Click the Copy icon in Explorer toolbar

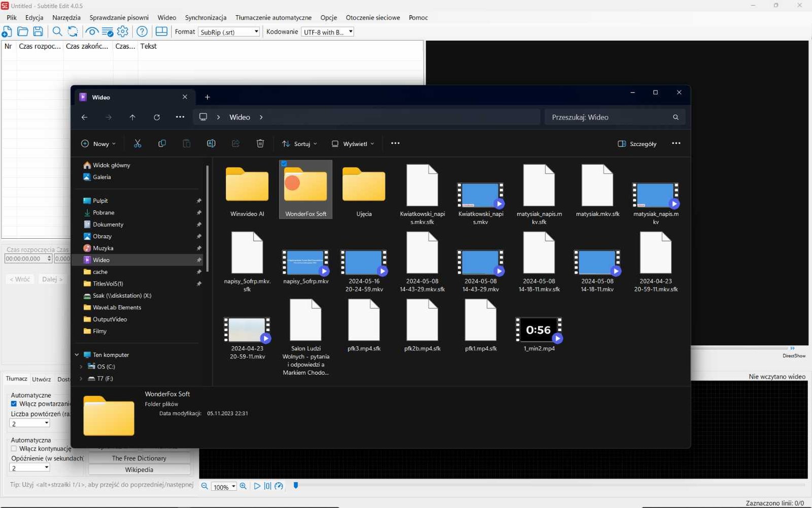[162, 144]
